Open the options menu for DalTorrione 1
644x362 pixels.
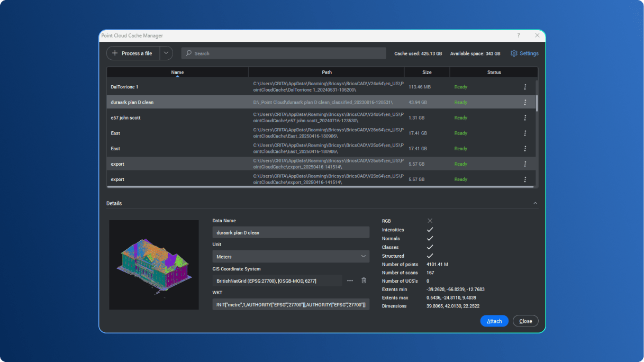(525, 87)
